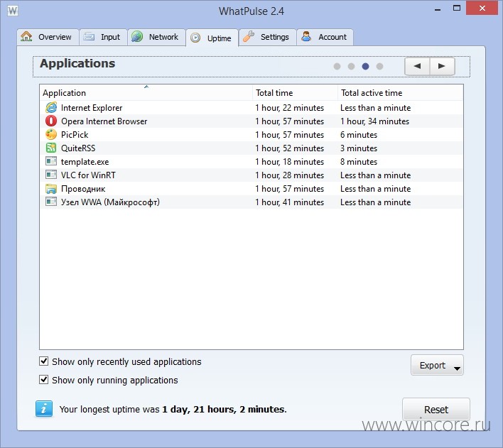Click the Settings wrench icon
This screenshot has height=448, width=503.
pyautogui.click(x=249, y=36)
